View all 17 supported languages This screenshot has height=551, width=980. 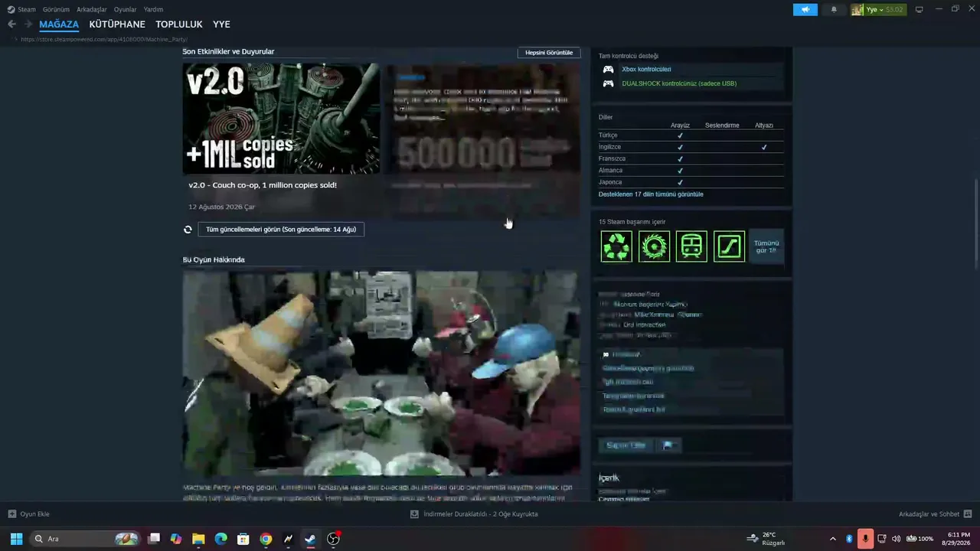(x=651, y=194)
